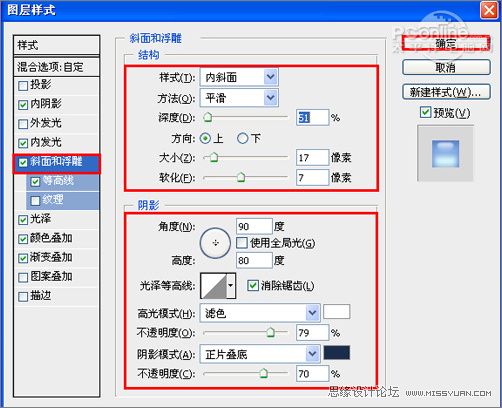Viewport: 502px width, 408px height.
Task: Select the 样式 entry in the left list
Action: (57, 45)
